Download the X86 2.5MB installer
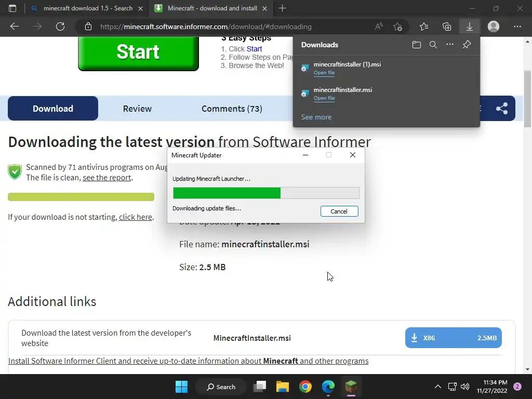Image resolution: width=532 pixels, height=399 pixels. (x=453, y=338)
